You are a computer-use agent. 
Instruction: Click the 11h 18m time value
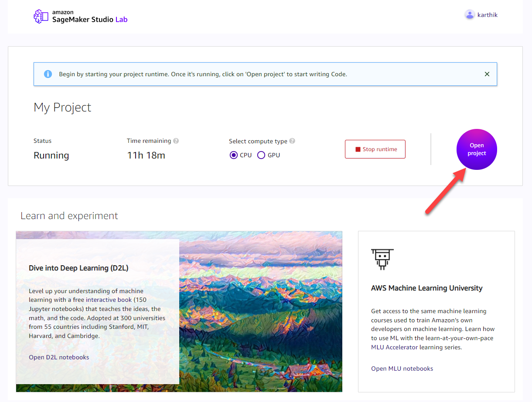[x=146, y=155]
